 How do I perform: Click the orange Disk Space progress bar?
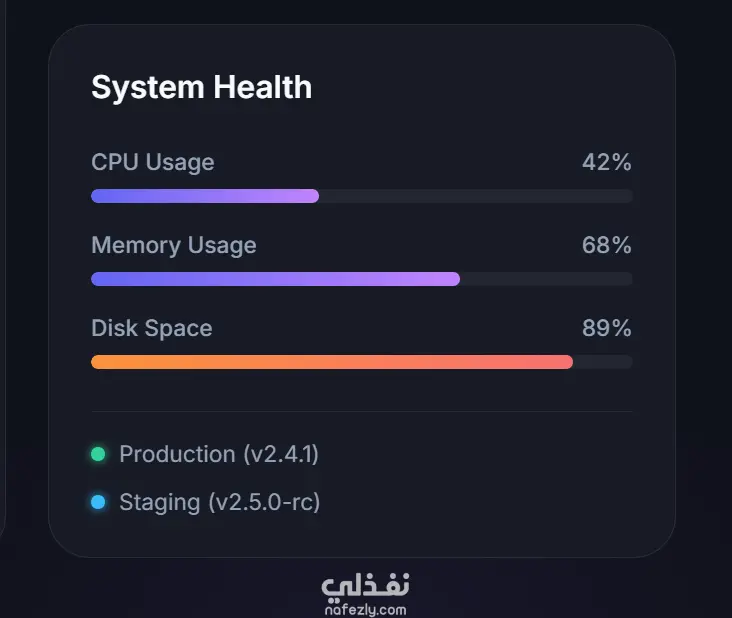click(x=332, y=362)
